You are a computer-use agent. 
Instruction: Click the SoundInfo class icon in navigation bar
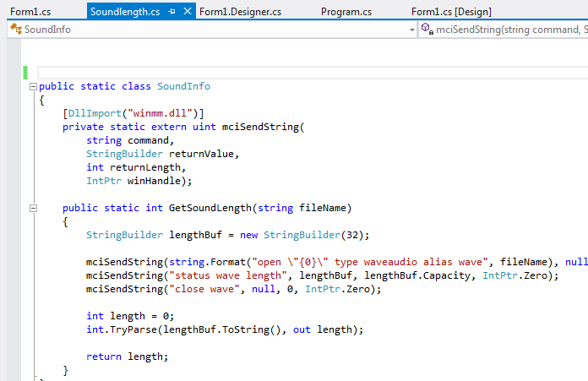pyautogui.click(x=16, y=29)
